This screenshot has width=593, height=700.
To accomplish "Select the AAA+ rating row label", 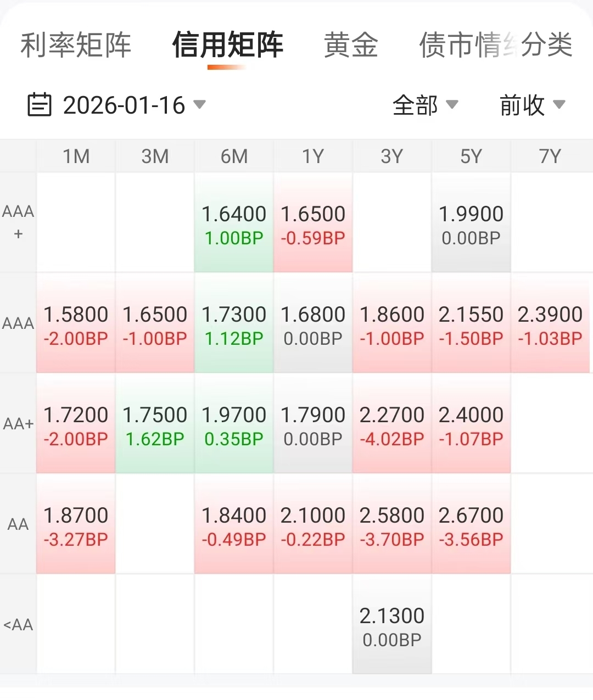I will (18, 222).
